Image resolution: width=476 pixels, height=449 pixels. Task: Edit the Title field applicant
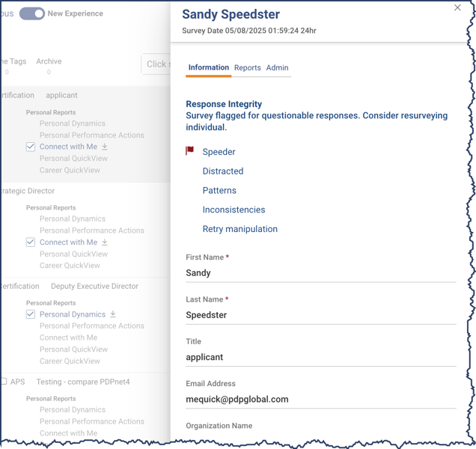tap(321, 357)
